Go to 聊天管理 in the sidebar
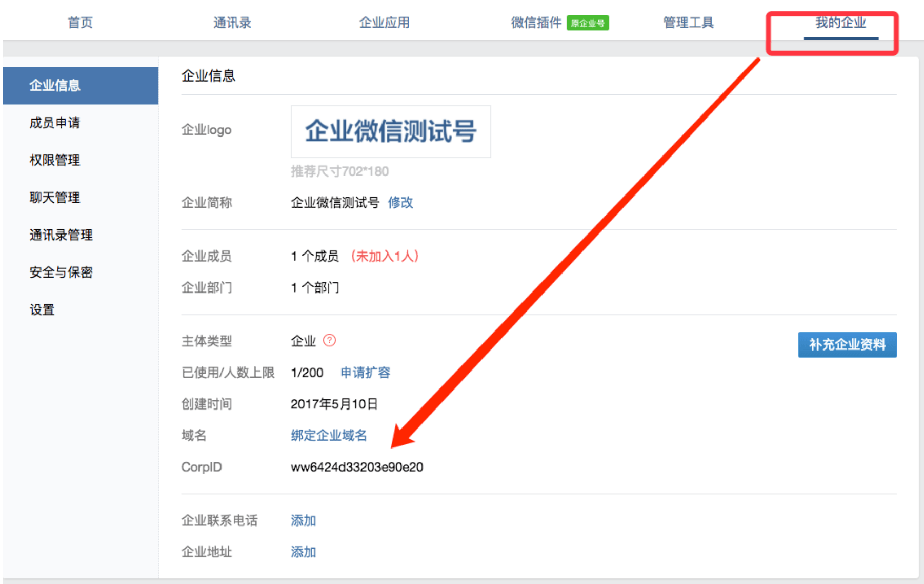 (55, 198)
